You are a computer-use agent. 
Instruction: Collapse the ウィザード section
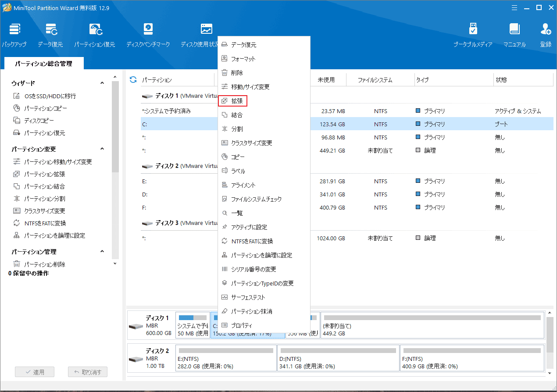tap(102, 83)
